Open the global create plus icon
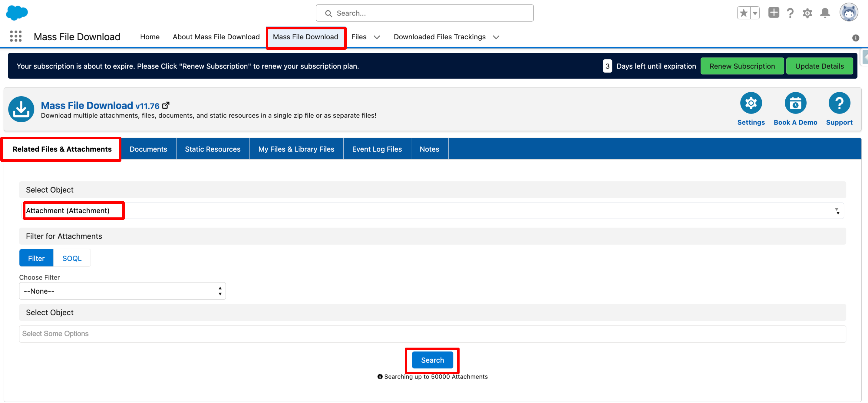This screenshot has height=403, width=868. point(773,13)
